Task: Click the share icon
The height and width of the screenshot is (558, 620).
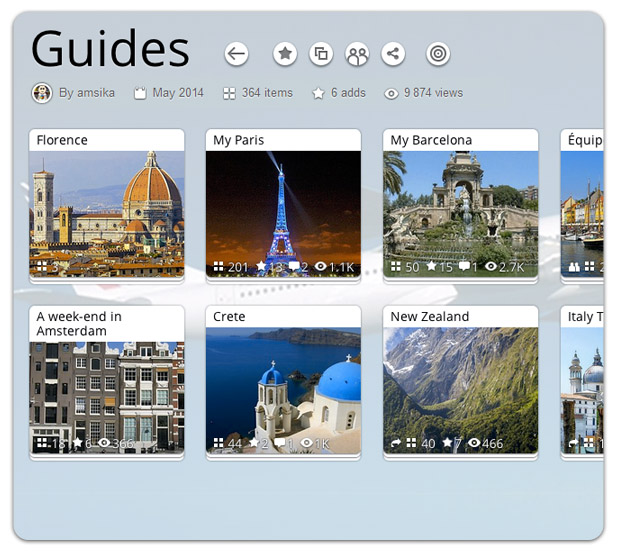Action: 393,54
